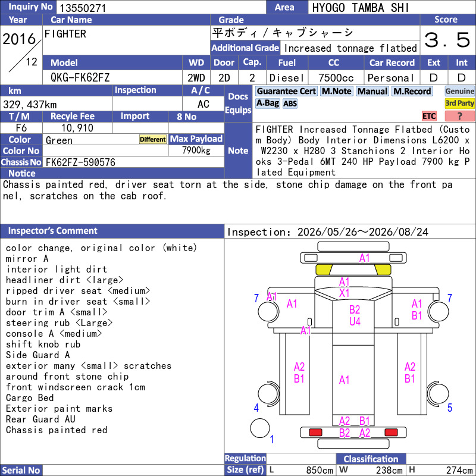Select recycle fee 10,910
Image resolution: width=476 pixels, height=476 pixels.
(77, 128)
